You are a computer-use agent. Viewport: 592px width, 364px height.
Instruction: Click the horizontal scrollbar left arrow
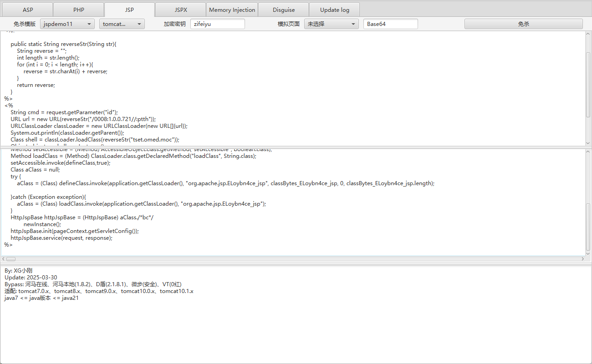click(x=3, y=259)
